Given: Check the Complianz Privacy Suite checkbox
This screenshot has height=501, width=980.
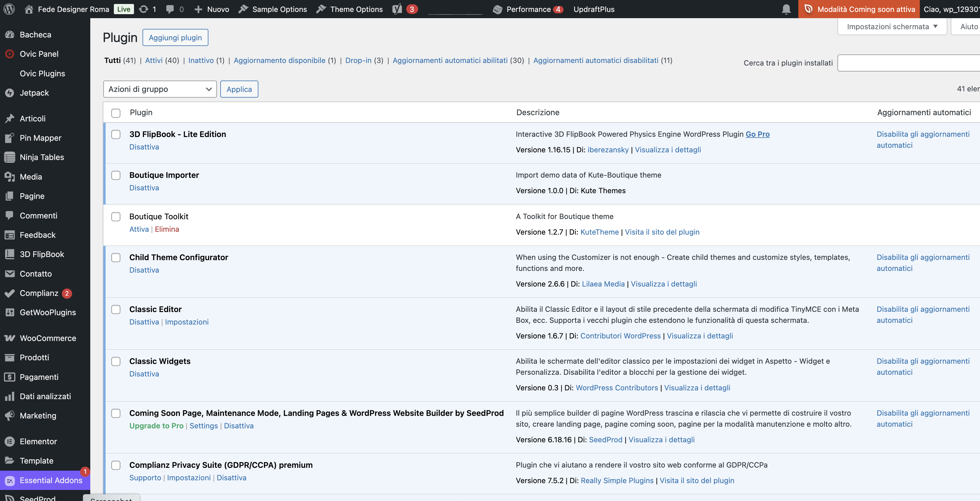Looking at the screenshot, I should 116,465.
